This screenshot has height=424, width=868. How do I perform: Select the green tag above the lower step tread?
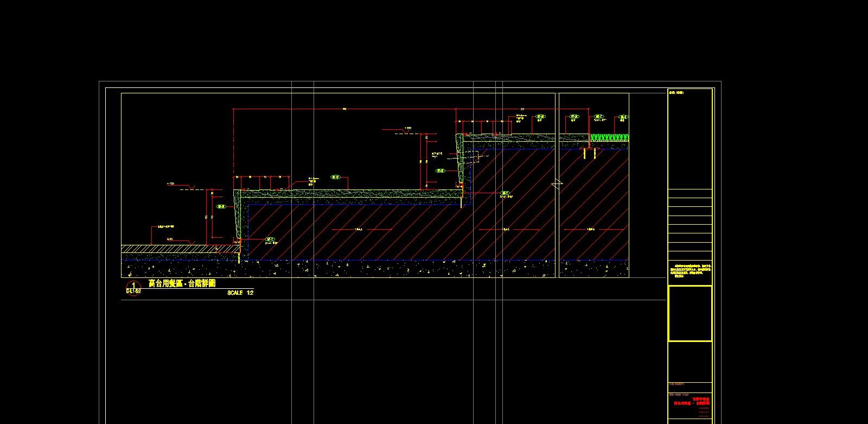pos(335,177)
